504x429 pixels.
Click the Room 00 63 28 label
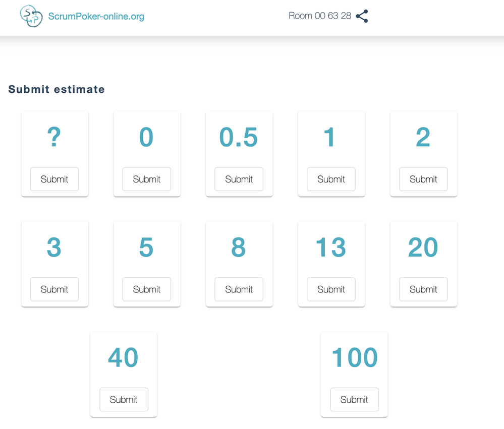pyautogui.click(x=320, y=16)
